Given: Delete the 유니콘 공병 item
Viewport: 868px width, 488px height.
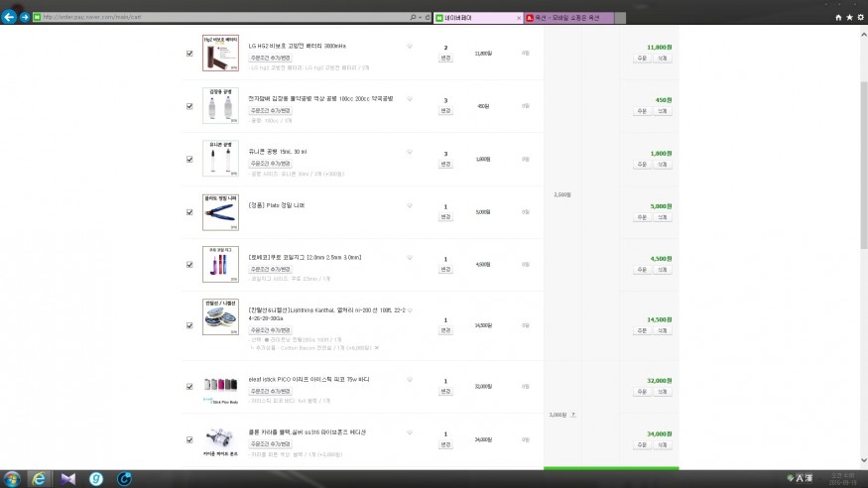Looking at the screenshot, I should point(663,165).
